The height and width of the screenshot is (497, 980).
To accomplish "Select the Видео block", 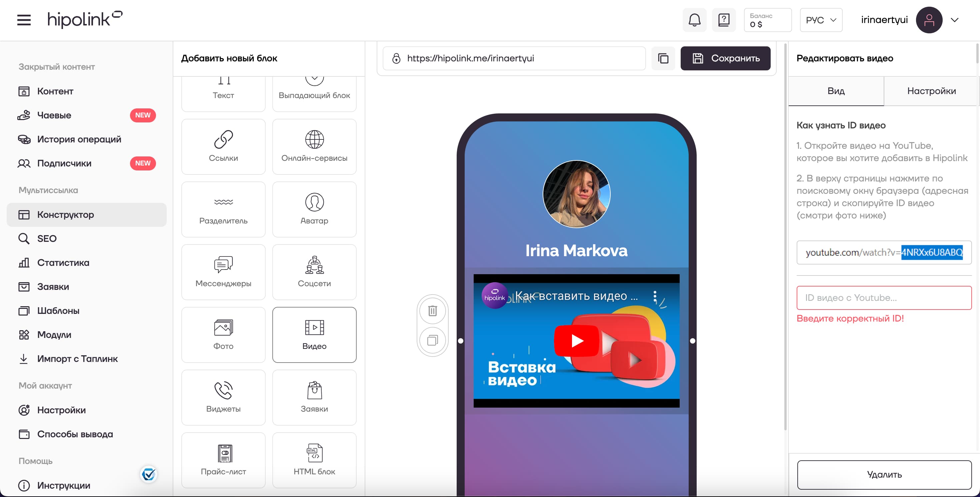I will coord(314,335).
